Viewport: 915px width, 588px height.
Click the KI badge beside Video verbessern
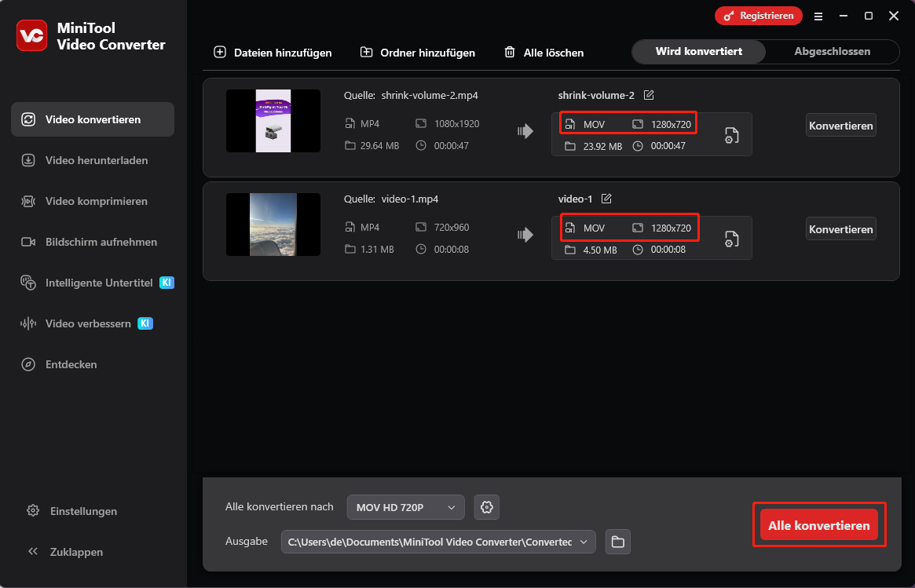145,323
